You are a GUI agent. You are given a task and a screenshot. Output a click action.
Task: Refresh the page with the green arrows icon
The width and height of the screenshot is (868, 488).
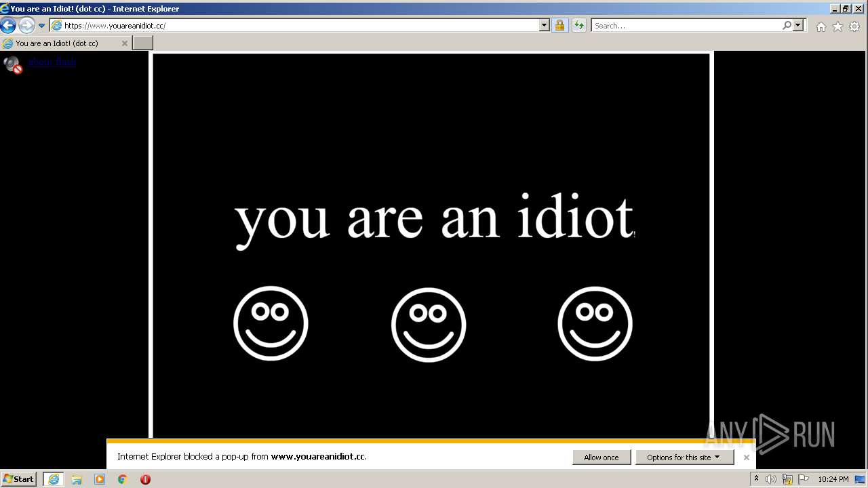[578, 26]
